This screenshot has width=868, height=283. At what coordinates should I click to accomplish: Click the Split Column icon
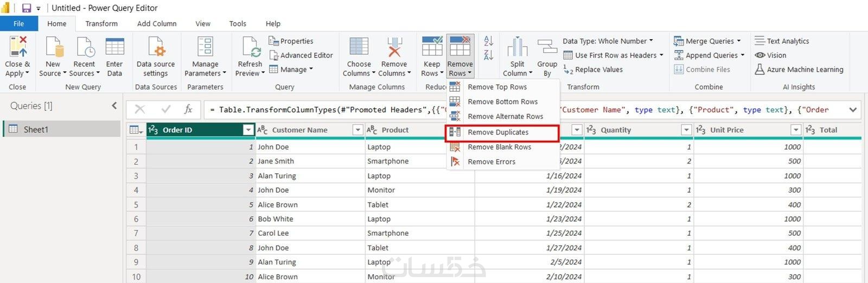(x=518, y=47)
